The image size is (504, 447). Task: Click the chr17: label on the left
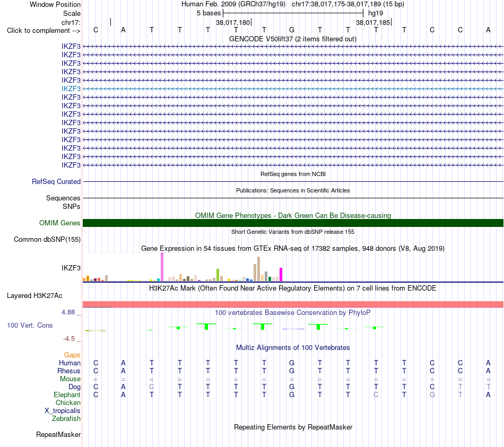click(x=71, y=22)
